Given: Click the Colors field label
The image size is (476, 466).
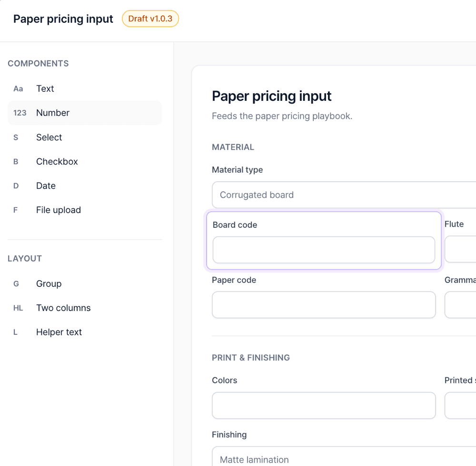Looking at the screenshot, I should coord(225,380).
